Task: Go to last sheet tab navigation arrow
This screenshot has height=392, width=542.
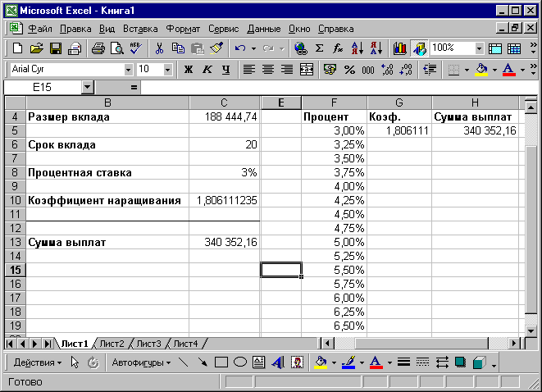Action: coord(48,344)
